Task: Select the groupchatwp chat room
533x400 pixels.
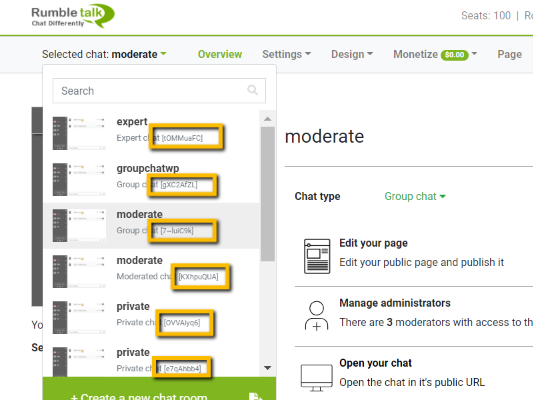Action: pos(152,179)
